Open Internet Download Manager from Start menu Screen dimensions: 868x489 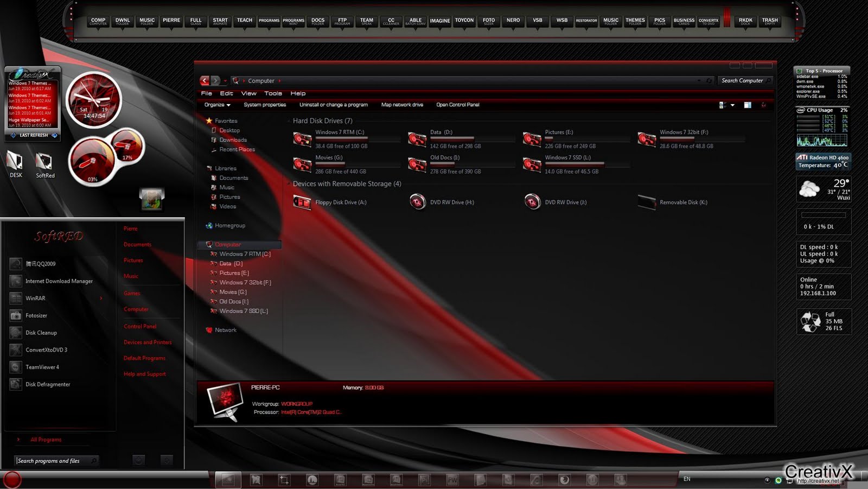[x=59, y=281]
